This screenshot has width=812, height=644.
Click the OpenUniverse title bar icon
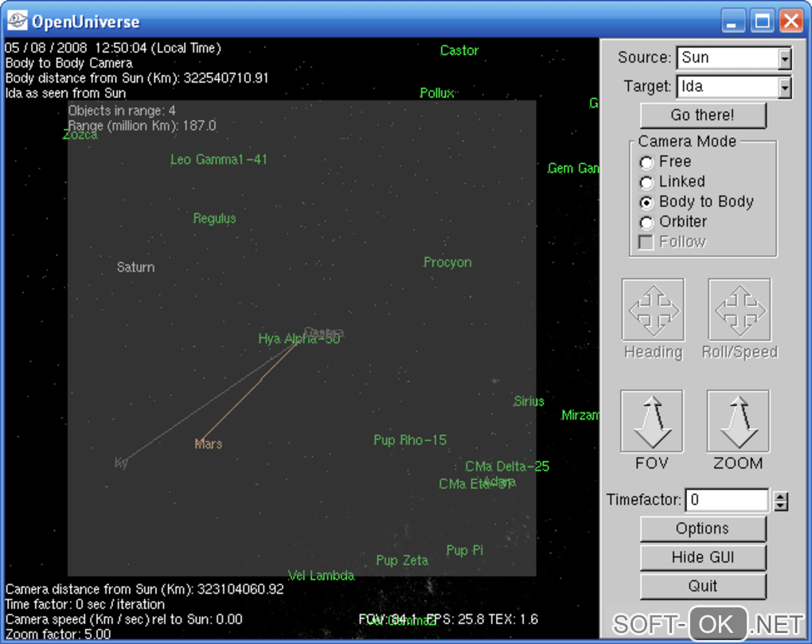click(x=17, y=21)
